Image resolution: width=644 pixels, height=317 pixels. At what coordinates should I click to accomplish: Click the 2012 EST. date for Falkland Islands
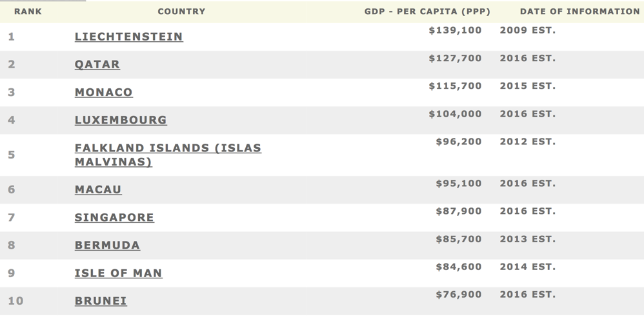point(528,142)
